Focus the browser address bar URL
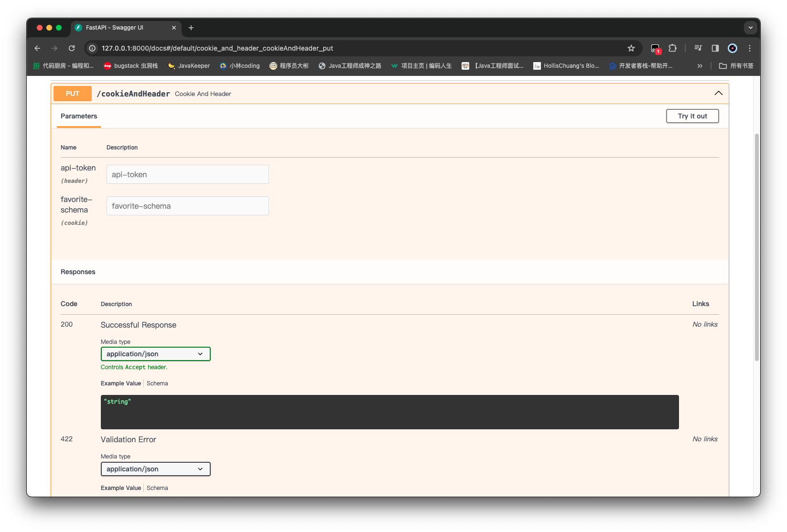 (217, 48)
